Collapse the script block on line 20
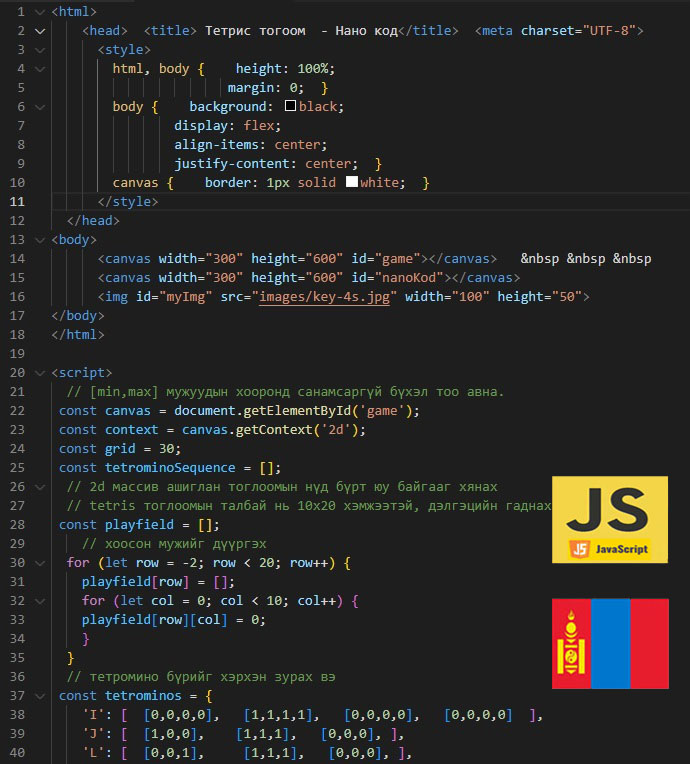Viewport: 690px width, 764px height. tap(40, 373)
